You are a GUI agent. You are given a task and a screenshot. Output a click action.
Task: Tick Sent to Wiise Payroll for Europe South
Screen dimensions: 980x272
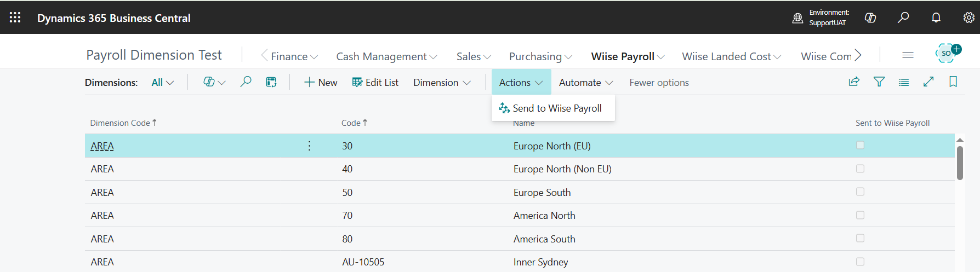(860, 192)
